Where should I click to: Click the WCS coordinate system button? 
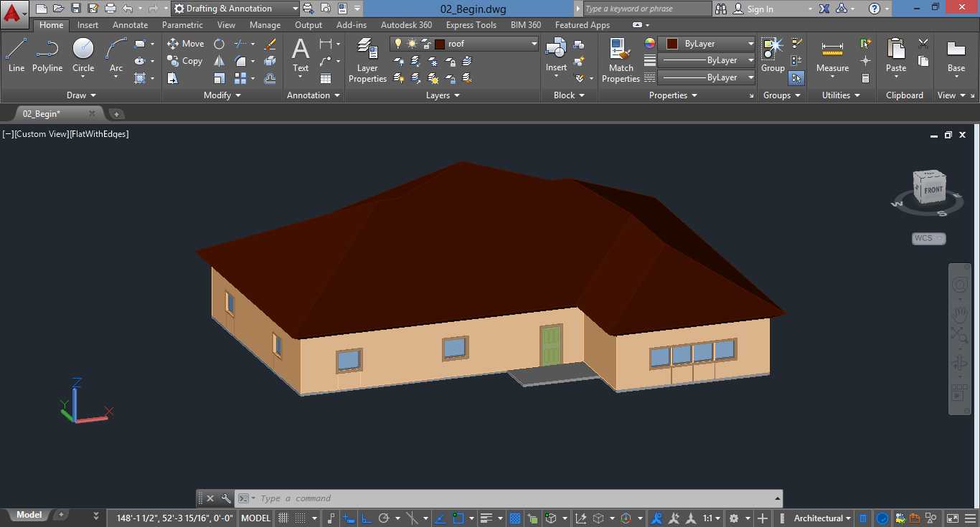(929, 238)
